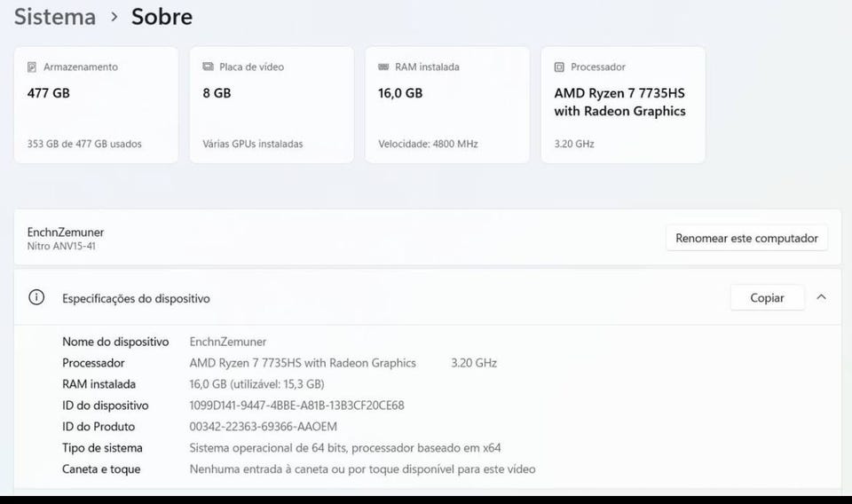852x504 pixels.
Task: Click the breadcrumb chevron between Sistema and Sobre
Action: [114, 17]
